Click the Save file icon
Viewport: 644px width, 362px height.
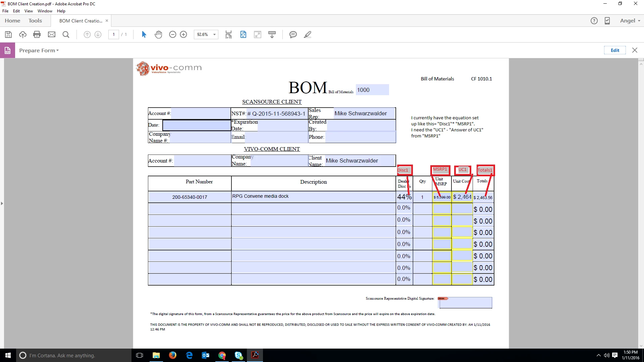(x=8, y=35)
